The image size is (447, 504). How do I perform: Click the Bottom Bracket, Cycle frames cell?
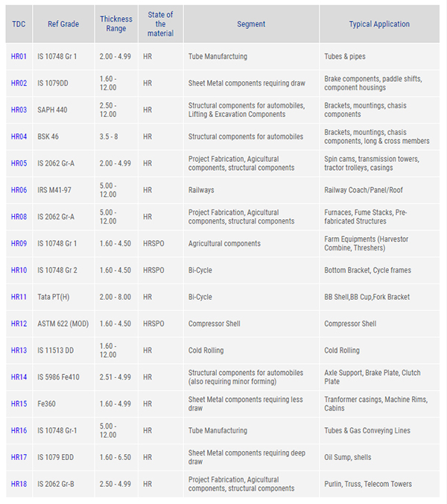379,270
